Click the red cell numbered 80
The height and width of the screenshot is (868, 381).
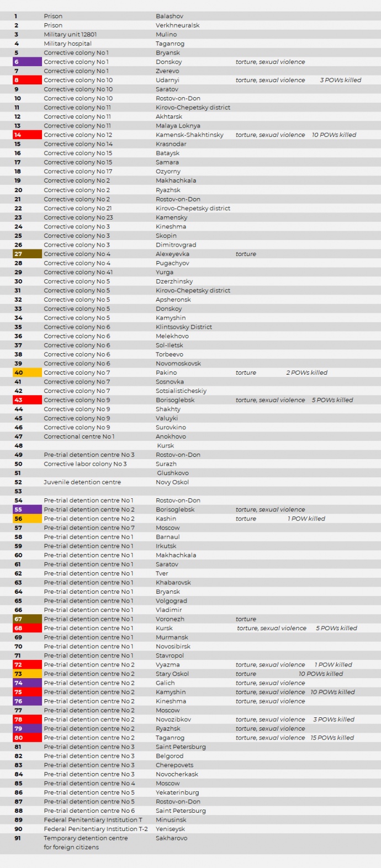(x=27, y=737)
